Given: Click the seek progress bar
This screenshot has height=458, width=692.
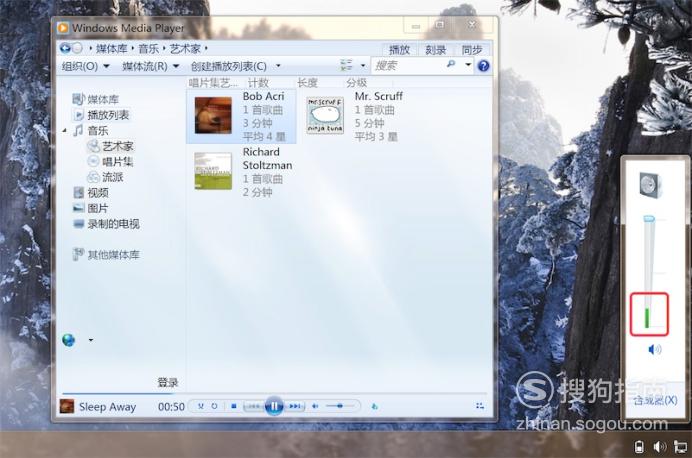Looking at the screenshot, I should [x=275, y=393].
